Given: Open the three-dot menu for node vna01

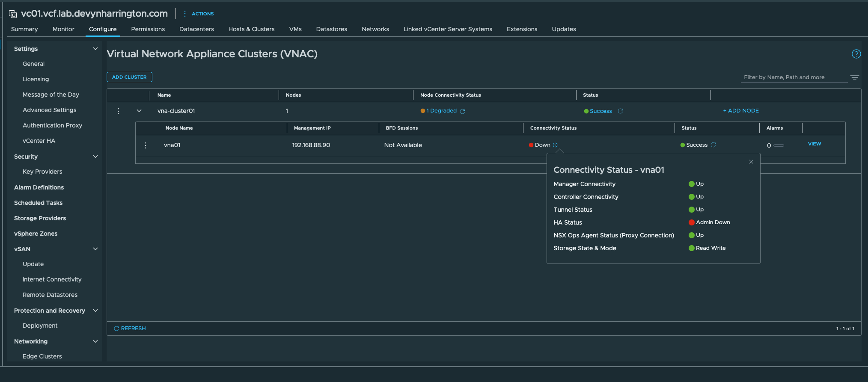Looking at the screenshot, I should pyautogui.click(x=146, y=145).
